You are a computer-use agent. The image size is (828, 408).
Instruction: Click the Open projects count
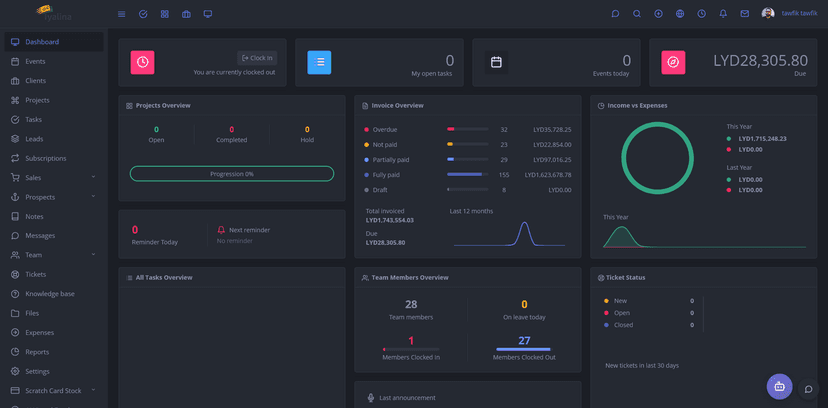pos(156,129)
